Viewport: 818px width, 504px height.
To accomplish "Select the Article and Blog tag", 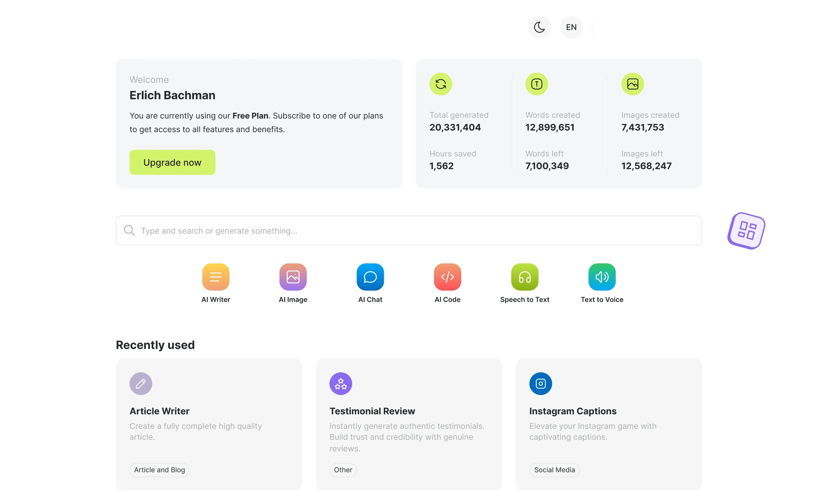I will (x=159, y=470).
